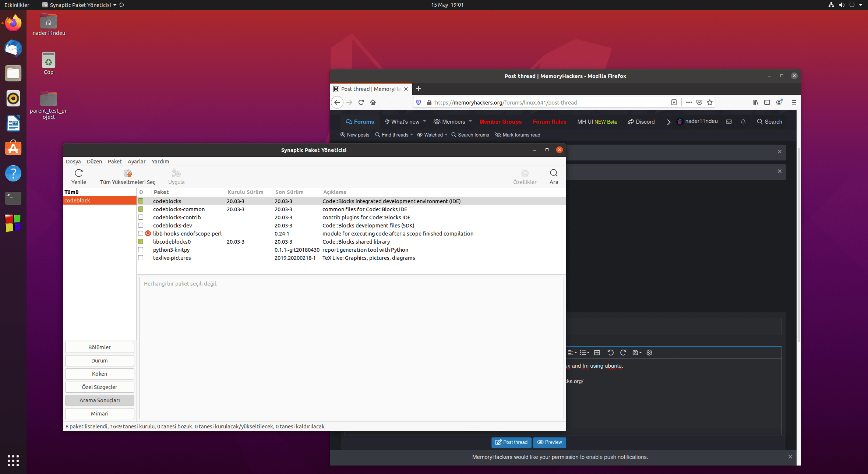Open Files from the Ubuntu dock
This screenshot has height=474, width=868.
coord(13,73)
